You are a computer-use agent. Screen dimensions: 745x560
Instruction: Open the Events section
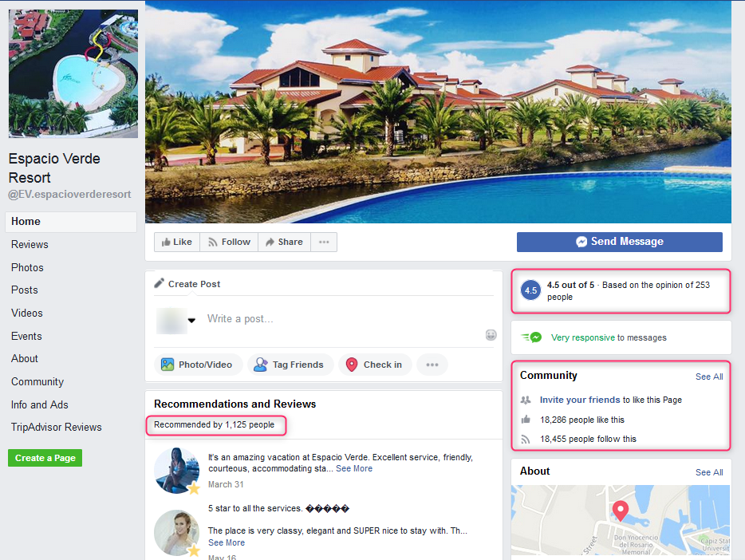point(26,336)
